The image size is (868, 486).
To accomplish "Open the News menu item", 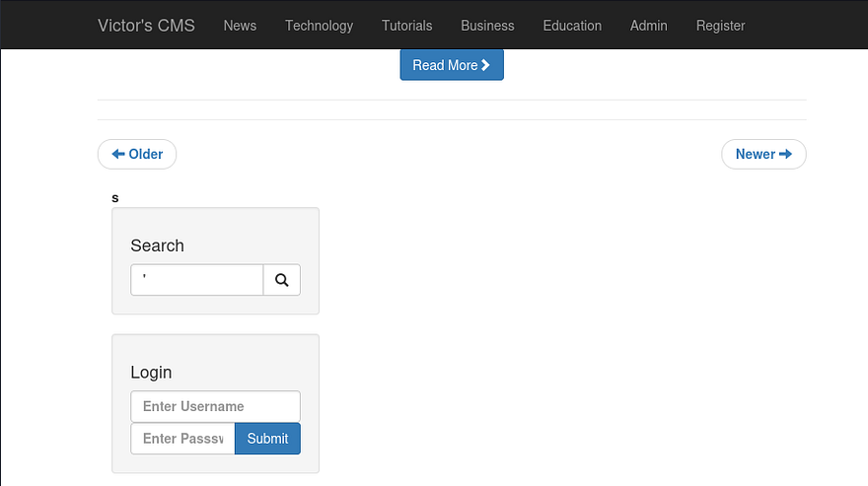I will (240, 26).
